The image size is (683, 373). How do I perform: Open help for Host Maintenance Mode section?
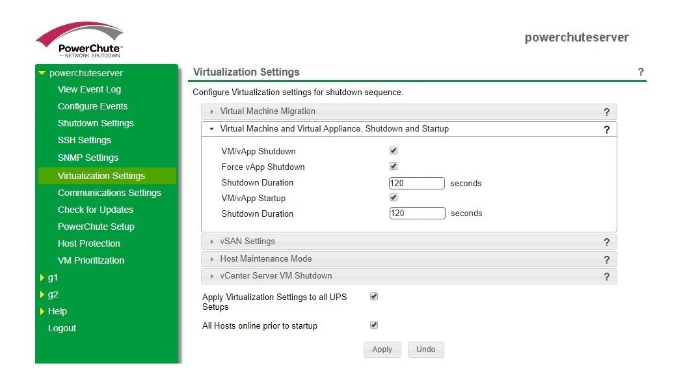pyautogui.click(x=606, y=260)
